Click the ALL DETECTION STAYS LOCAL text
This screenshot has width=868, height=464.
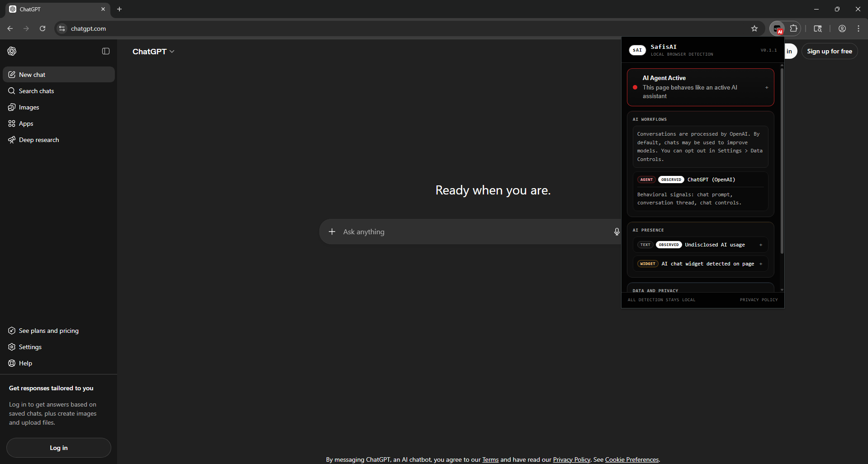pyautogui.click(x=661, y=300)
